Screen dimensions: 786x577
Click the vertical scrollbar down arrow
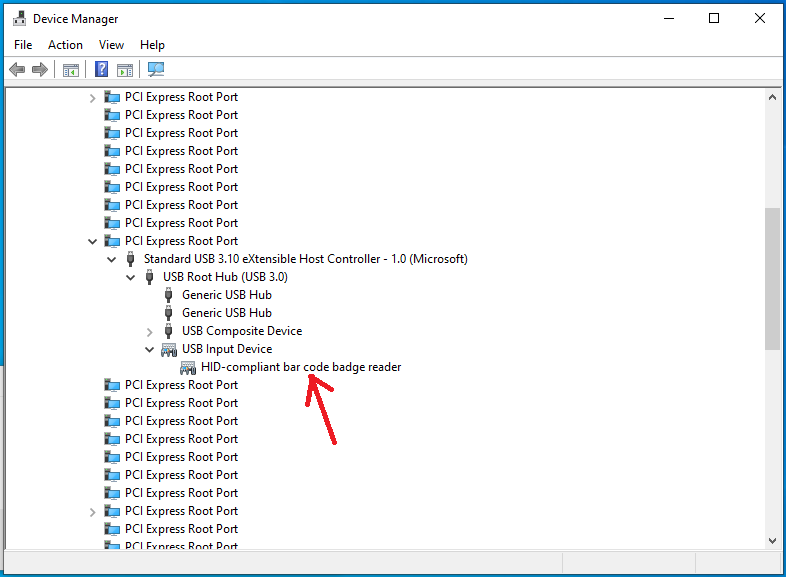(x=772, y=541)
